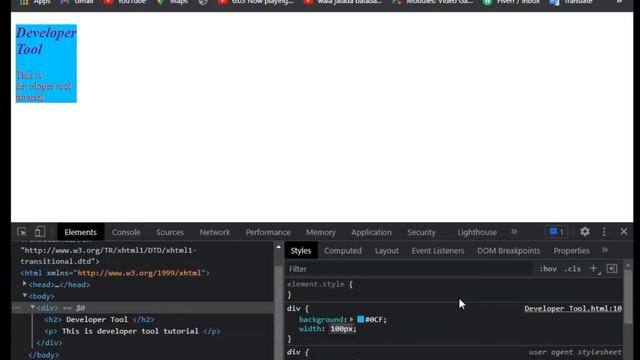Switch to the Console tab
Image resolution: width=640 pixels, height=360 pixels.
pos(126,232)
